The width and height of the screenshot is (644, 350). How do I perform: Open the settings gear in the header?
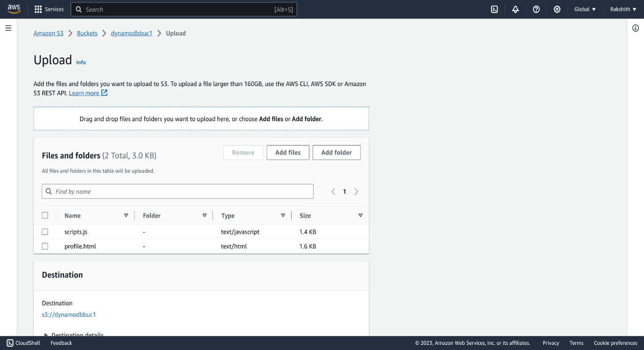557,9
